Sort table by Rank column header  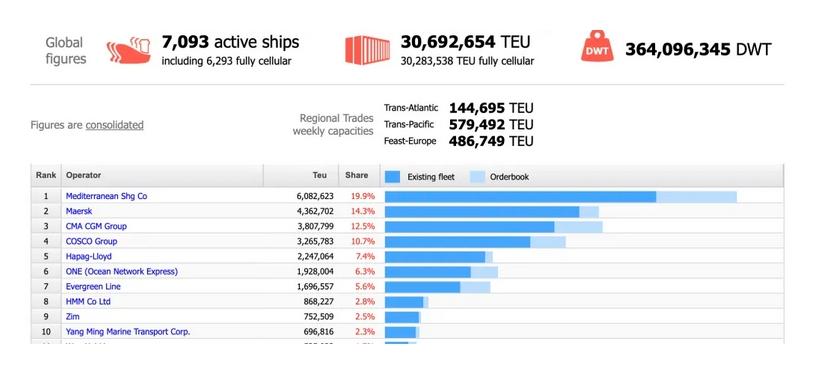coord(46,176)
